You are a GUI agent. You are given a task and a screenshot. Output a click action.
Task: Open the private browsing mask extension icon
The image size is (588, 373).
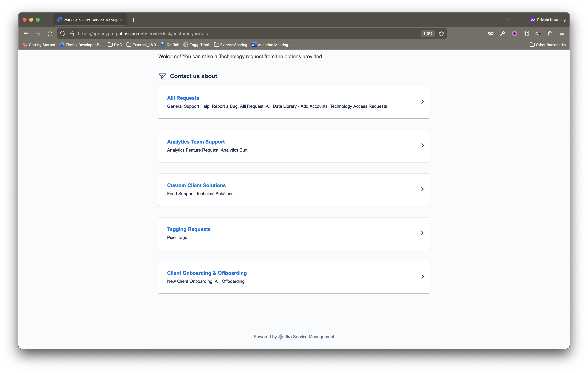tap(491, 34)
